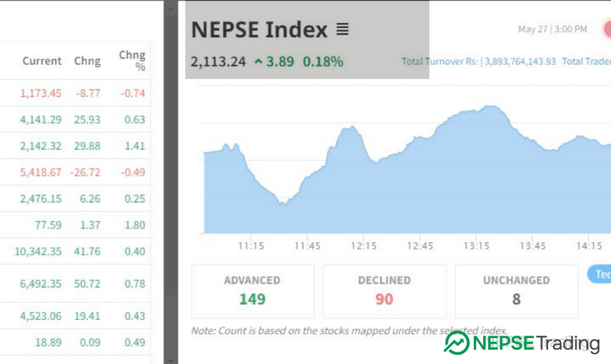
Task: Sort table by the Current column header
Action: click(x=42, y=61)
